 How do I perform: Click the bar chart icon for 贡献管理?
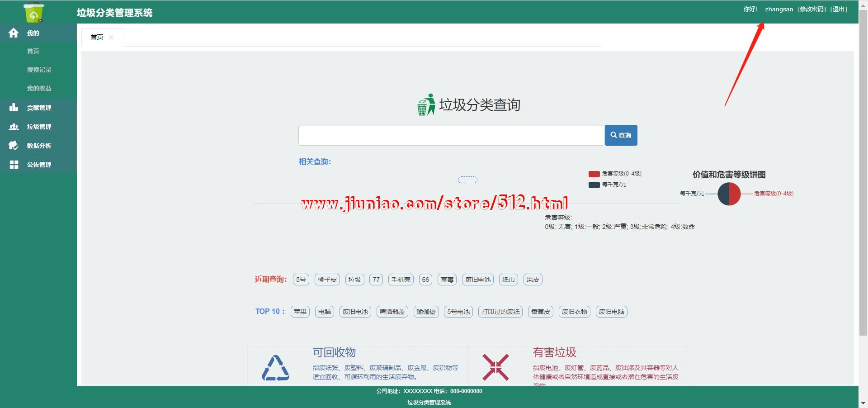click(x=14, y=108)
